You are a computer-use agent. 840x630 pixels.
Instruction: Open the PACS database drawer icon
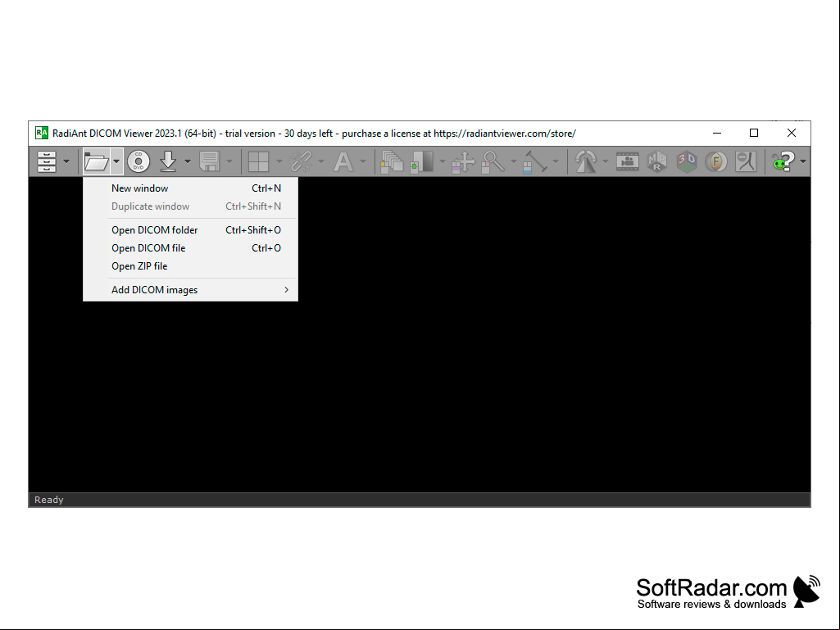point(47,161)
